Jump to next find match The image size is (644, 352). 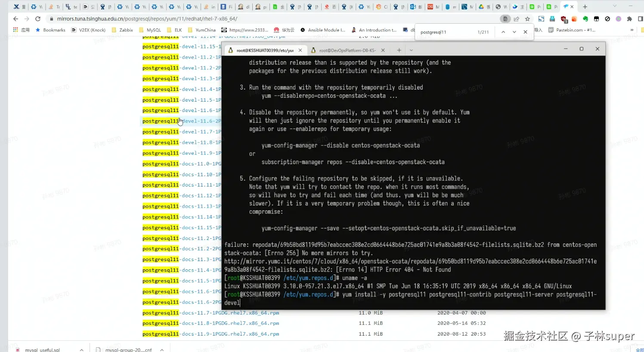[514, 32]
